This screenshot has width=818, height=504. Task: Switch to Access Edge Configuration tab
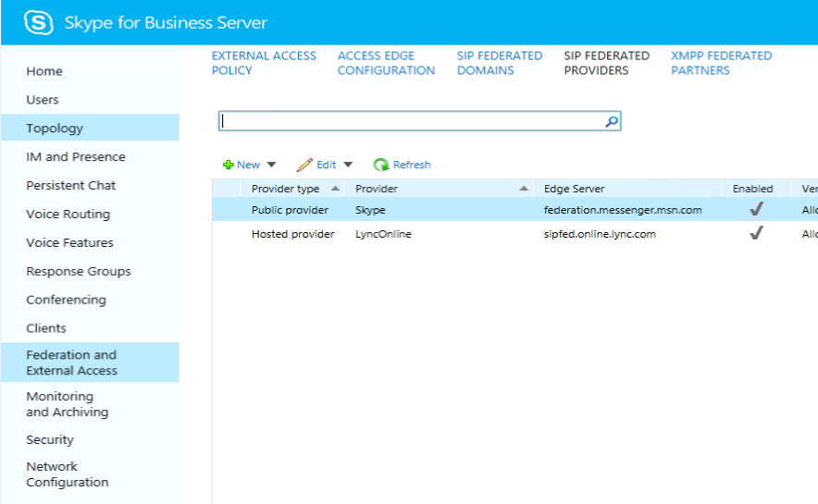click(x=386, y=63)
